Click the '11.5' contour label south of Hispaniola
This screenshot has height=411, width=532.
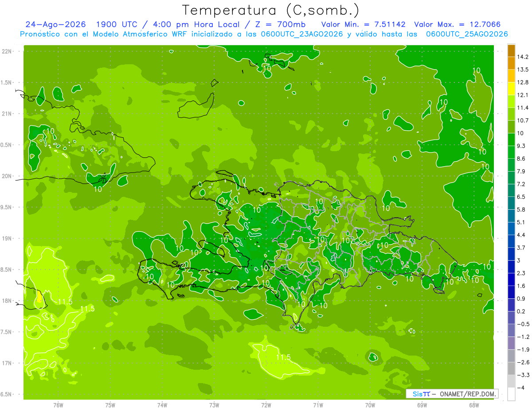point(283,357)
